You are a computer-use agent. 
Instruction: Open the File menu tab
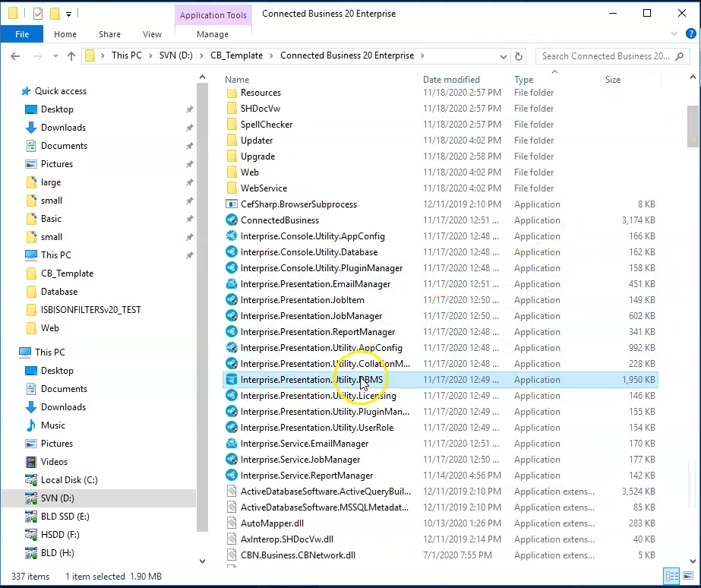pyautogui.click(x=22, y=34)
